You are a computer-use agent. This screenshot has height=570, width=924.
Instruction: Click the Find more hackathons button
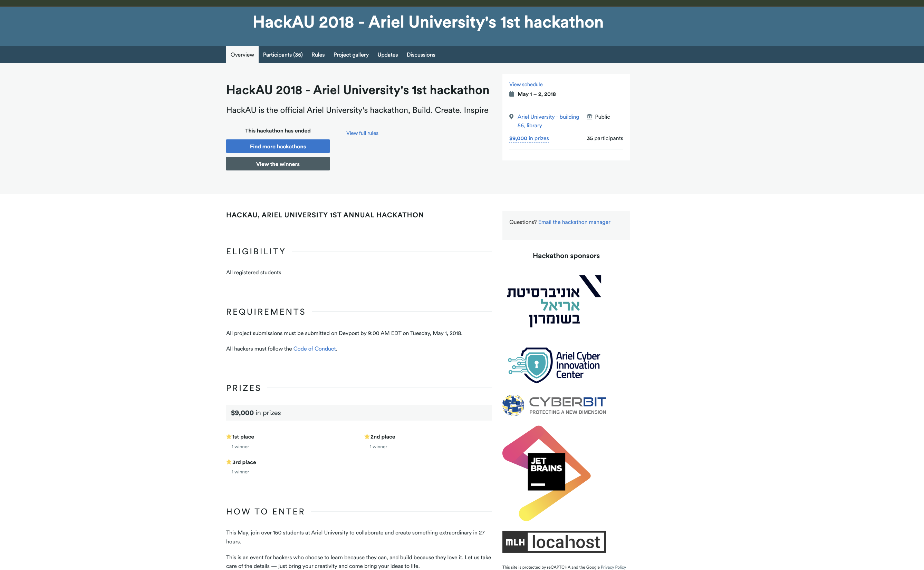278,146
